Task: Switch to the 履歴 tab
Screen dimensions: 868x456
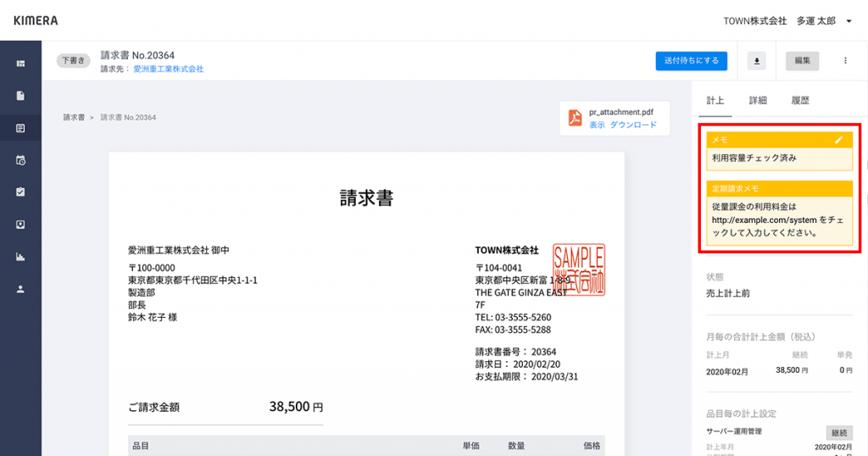Action: [x=800, y=100]
